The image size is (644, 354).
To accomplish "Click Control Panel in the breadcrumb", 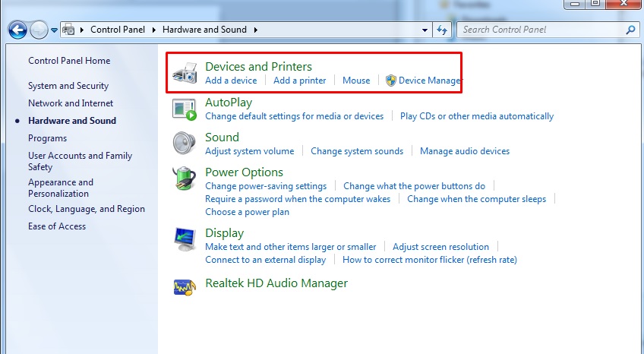I will 118,30.
